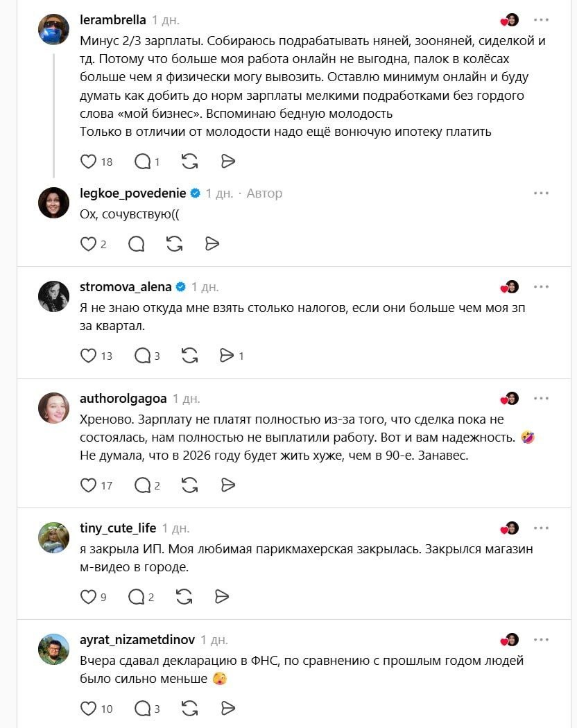Share ayrat_nizametdinov's comment
Viewport: 577px width, 728px height.
point(227,708)
